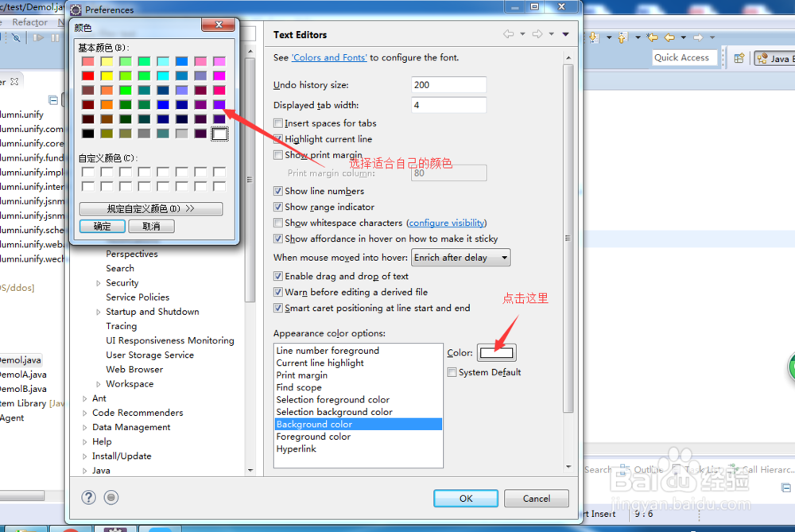Click 取消 button in color dialog
Viewport: 795px width, 532px height.
click(x=151, y=226)
